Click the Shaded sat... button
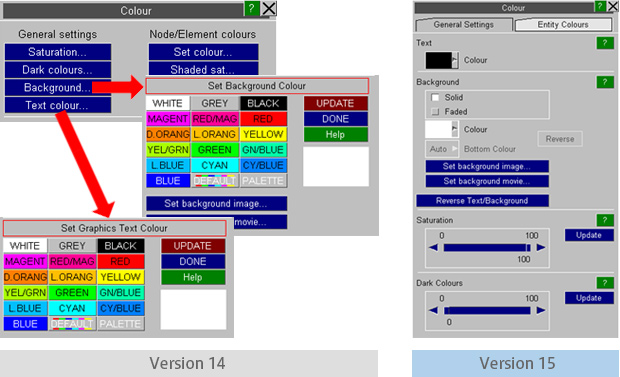The width and height of the screenshot is (620, 377). (x=203, y=69)
